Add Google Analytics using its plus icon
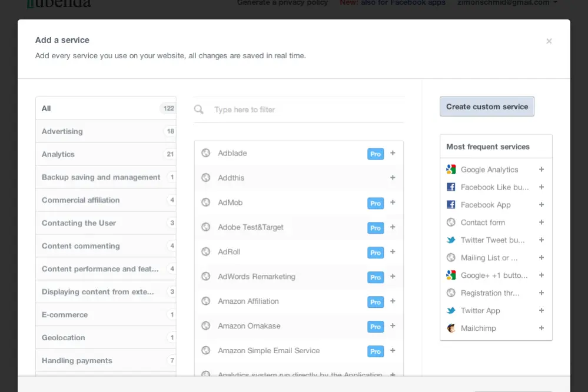 tap(541, 170)
